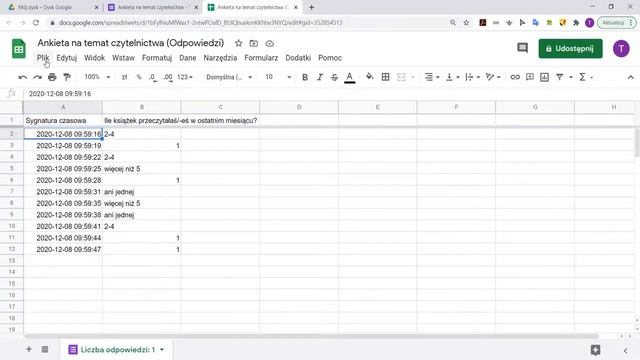Open text wrapping dropdown
640x360 pixels.
(473, 77)
